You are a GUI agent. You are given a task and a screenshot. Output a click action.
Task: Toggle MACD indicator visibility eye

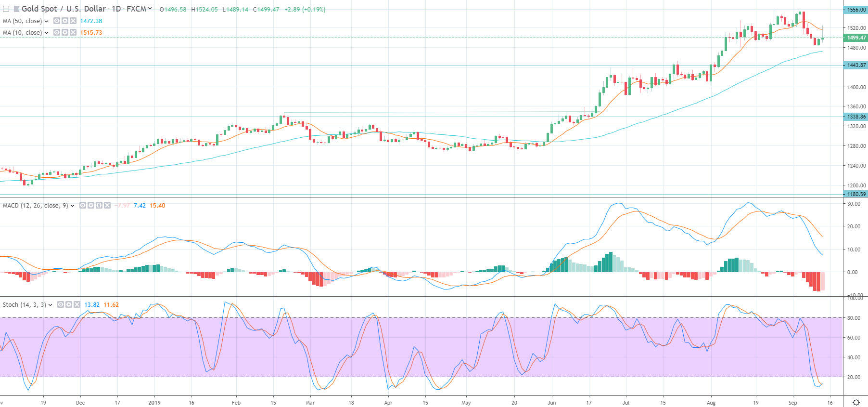[83, 205]
